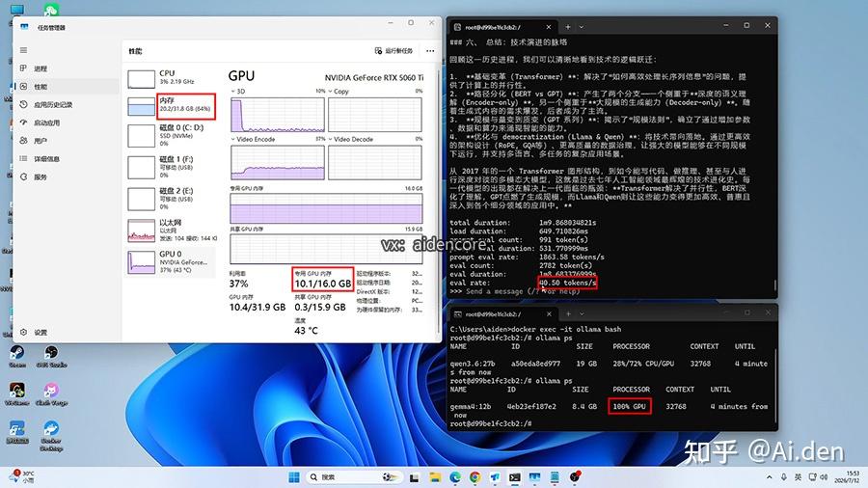This screenshot has width=868, height=488.
Task: Click the taskbar 搜索 search box
Action: coord(354,477)
